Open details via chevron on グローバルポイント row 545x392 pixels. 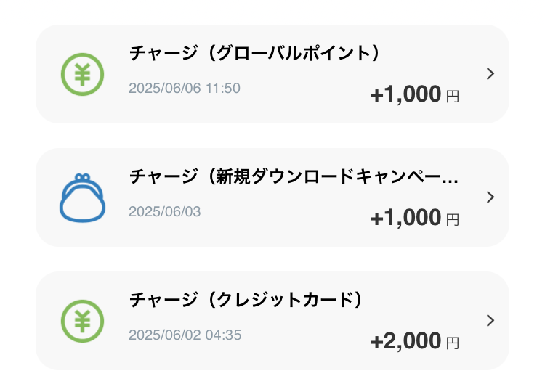click(x=490, y=73)
